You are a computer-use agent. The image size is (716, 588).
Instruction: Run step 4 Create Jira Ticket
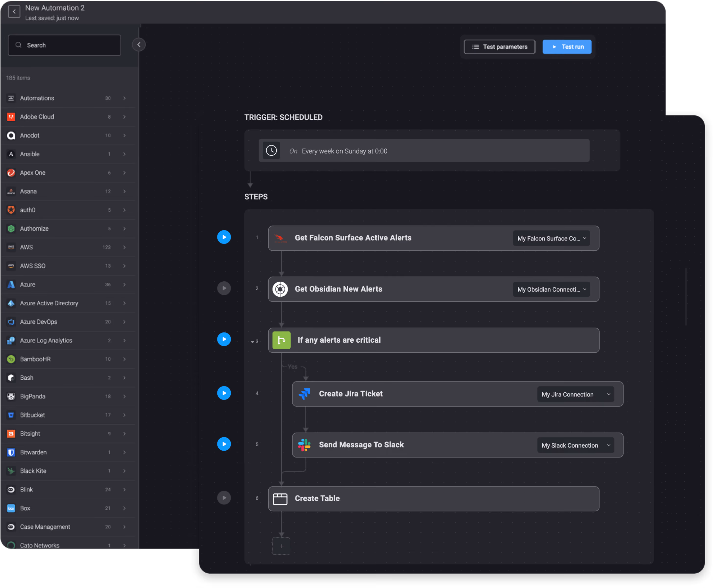[x=224, y=393]
